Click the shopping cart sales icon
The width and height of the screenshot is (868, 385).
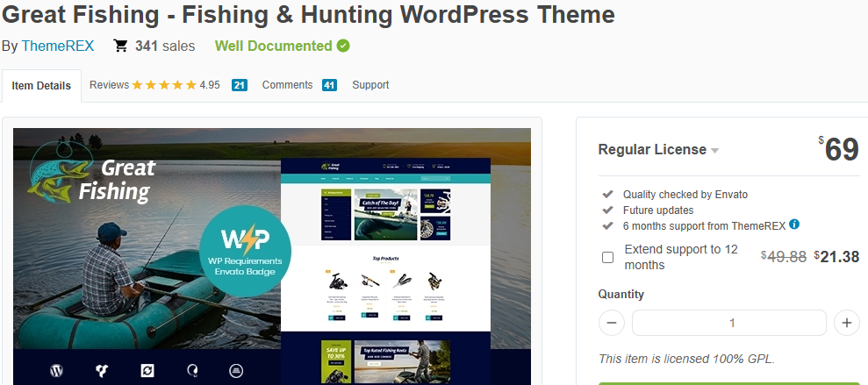coord(121,46)
